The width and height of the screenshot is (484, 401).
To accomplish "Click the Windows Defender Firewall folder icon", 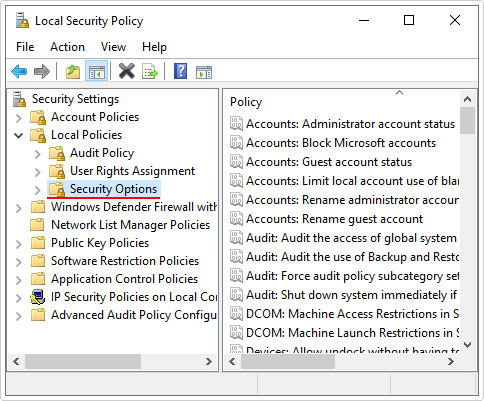I will tap(38, 207).
